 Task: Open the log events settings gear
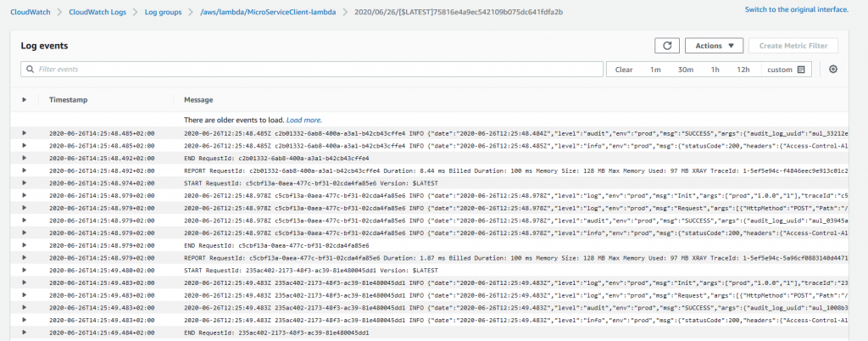(x=833, y=70)
